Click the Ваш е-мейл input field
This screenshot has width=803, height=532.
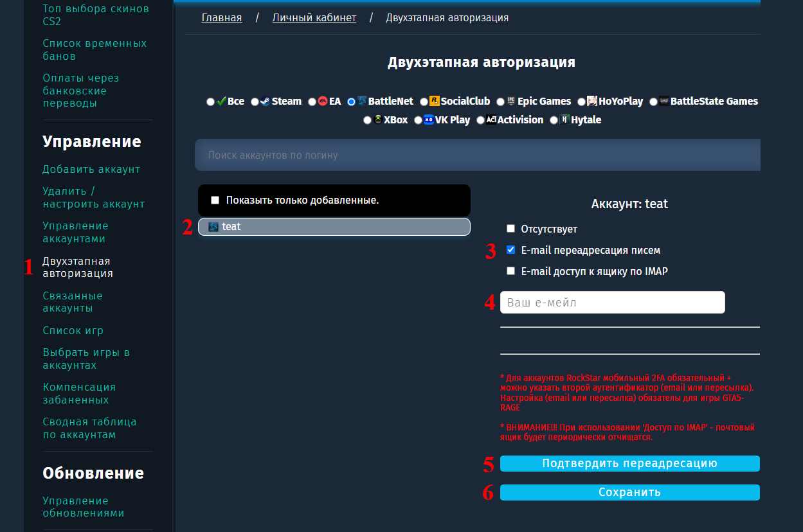[613, 303]
